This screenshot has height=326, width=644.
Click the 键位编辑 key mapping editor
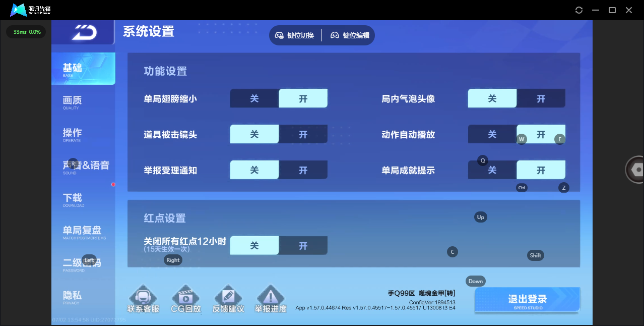tap(350, 35)
